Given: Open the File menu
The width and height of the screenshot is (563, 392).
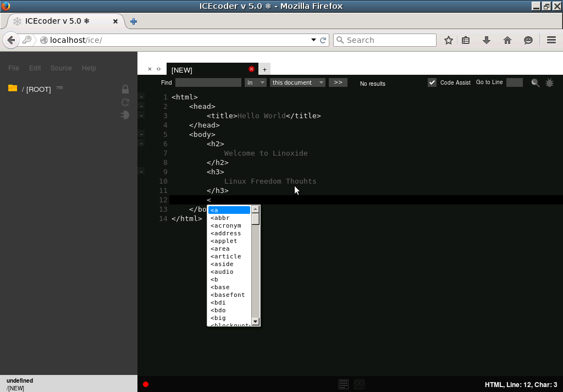Looking at the screenshot, I should pyautogui.click(x=14, y=68).
